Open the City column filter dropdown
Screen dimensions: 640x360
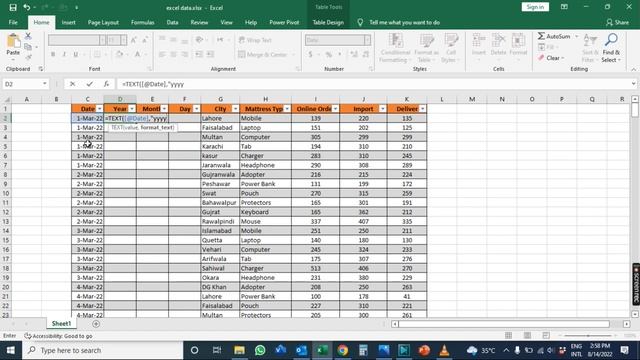pos(235,109)
